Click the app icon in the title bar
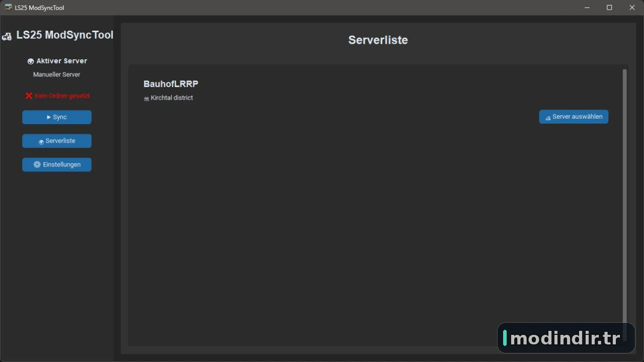 [x=8, y=8]
